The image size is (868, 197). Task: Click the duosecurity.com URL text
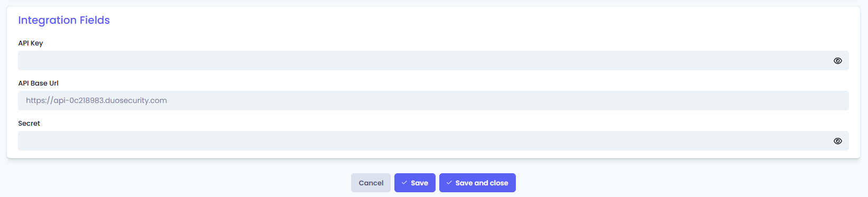pos(97,100)
